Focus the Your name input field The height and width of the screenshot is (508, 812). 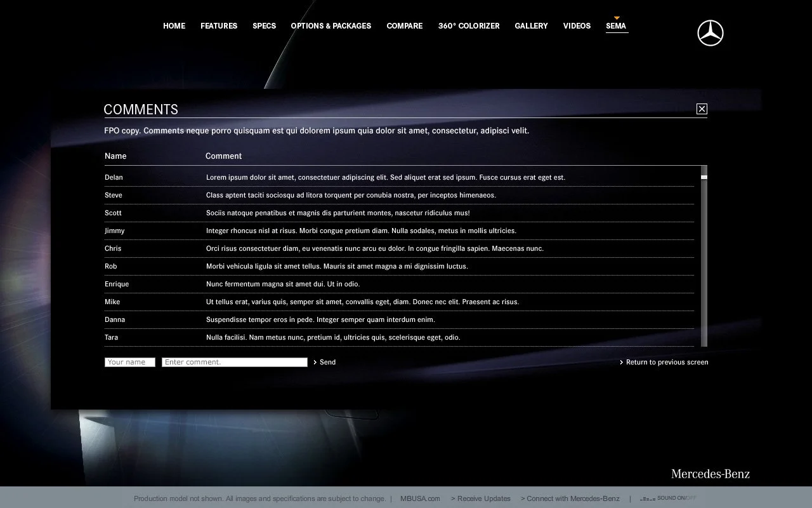130,362
